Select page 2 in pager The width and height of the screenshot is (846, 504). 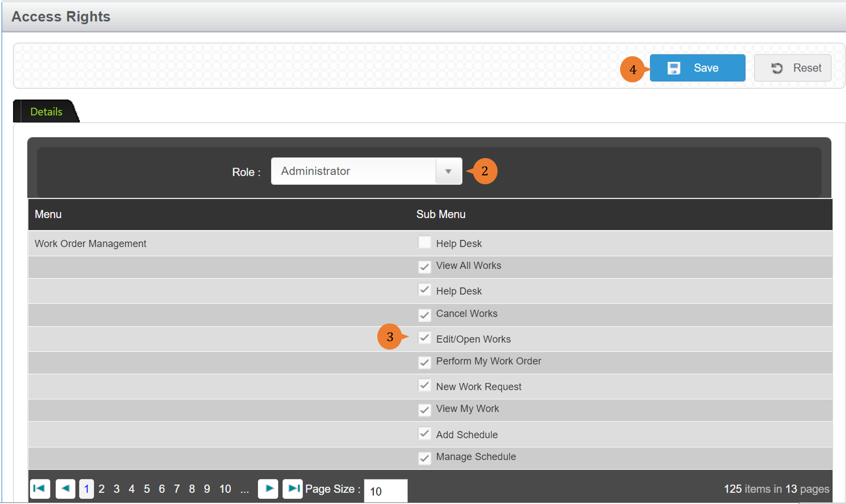[101, 489]
